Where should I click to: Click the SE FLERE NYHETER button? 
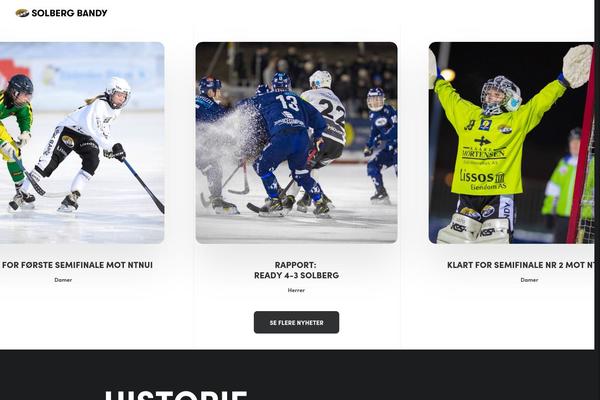tap(297, 322)
